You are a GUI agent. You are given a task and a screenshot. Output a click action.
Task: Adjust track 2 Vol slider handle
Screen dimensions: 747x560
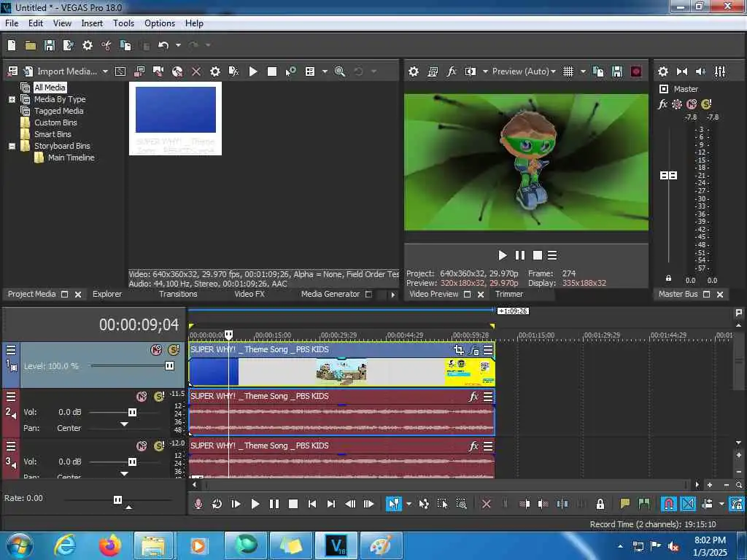[x=133, y=413]
